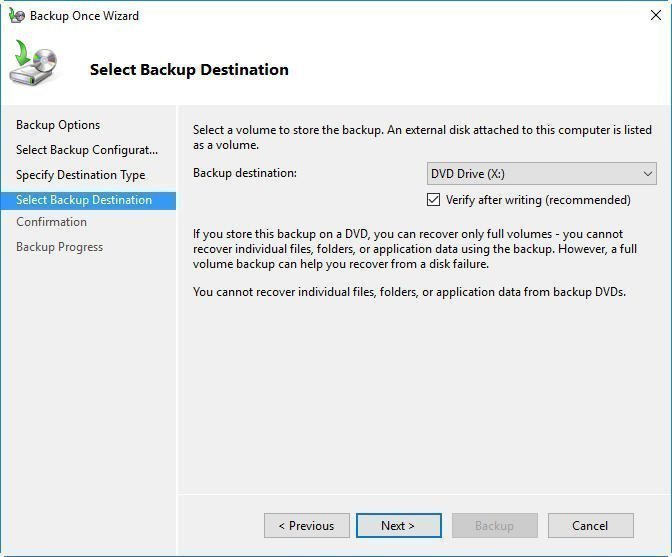Click the 'You cannot recover individual files' note

(x=409, y=292)
